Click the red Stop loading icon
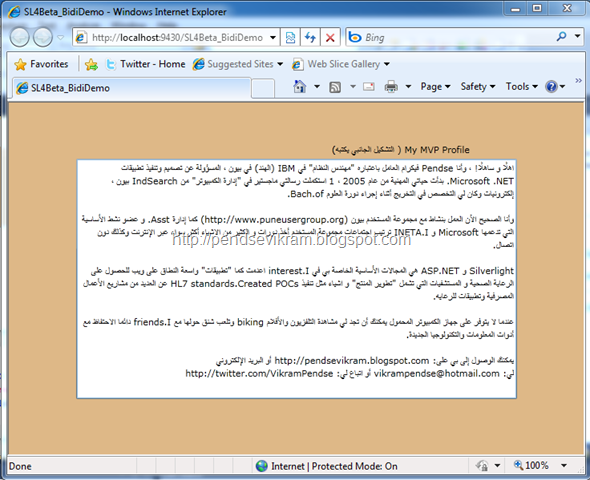The width and height of the screenshot is (590, 480). coord(330,37)
